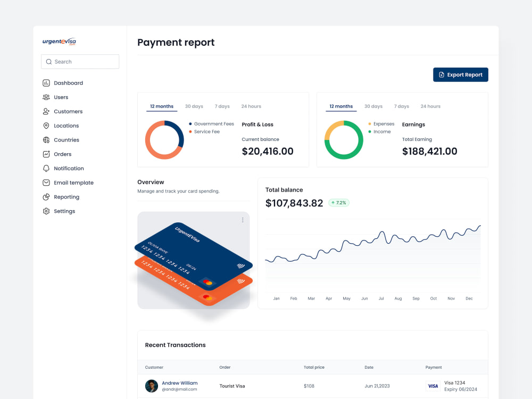532x399 pixels.
Task: Click the 7.2% growth badge
Action: (x=338, y=203)
